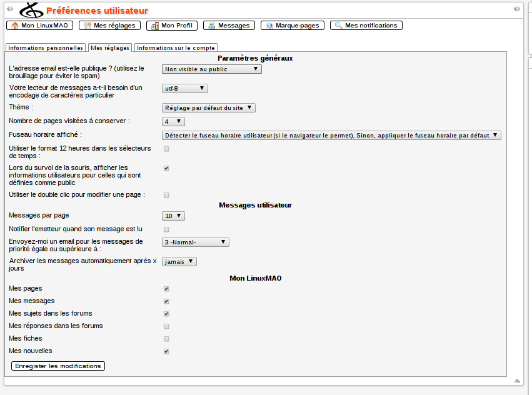Open Marque-pages bookmarks button

coord(293,26)
